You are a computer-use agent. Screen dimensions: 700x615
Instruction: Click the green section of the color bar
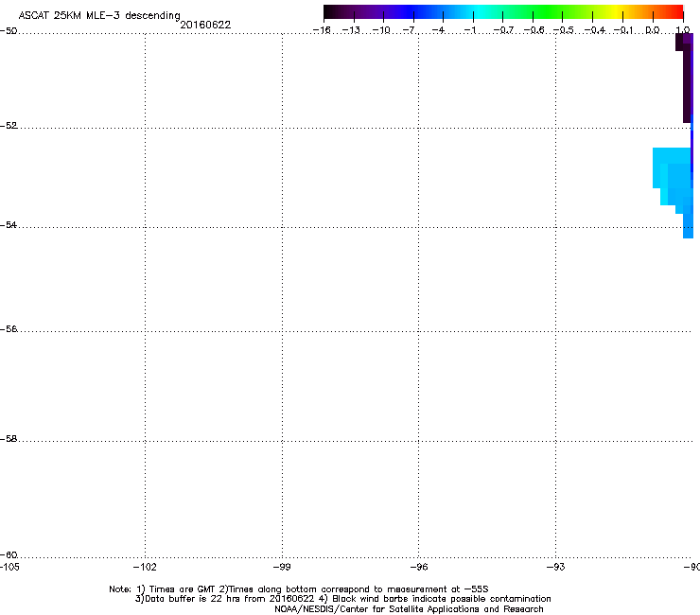tap(549, 12)
